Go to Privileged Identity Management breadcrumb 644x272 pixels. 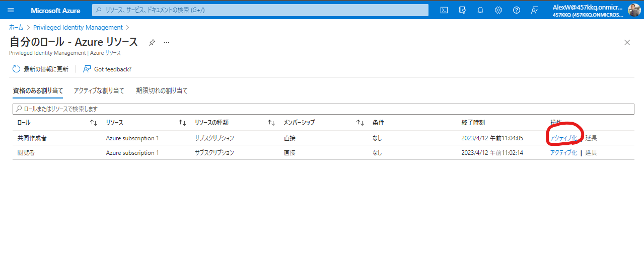click(78, 28)
